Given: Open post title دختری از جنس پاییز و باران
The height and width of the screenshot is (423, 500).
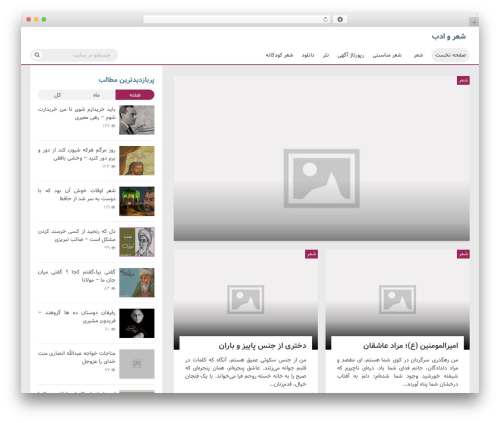Looking at the screenshot, I should point(262,346).
